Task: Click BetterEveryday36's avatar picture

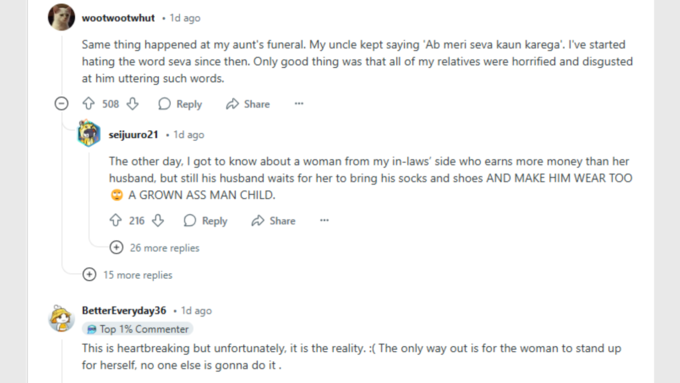Action: 61,318
